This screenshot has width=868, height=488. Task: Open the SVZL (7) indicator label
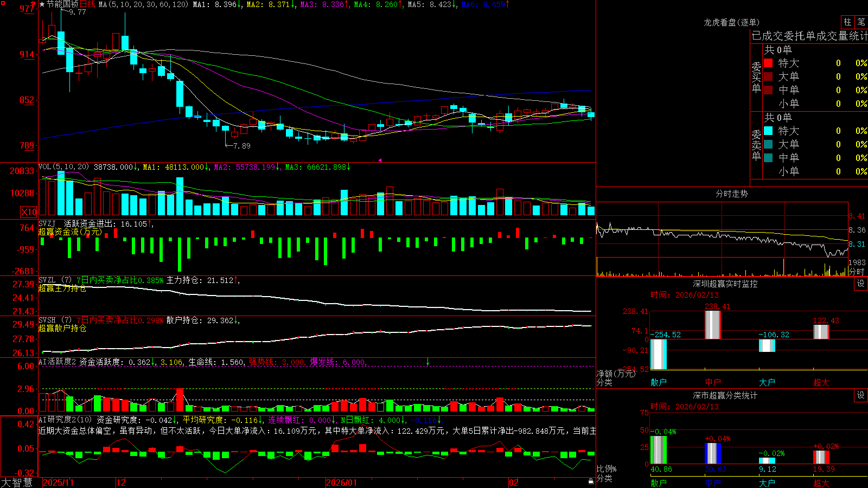tap(55, 280)
